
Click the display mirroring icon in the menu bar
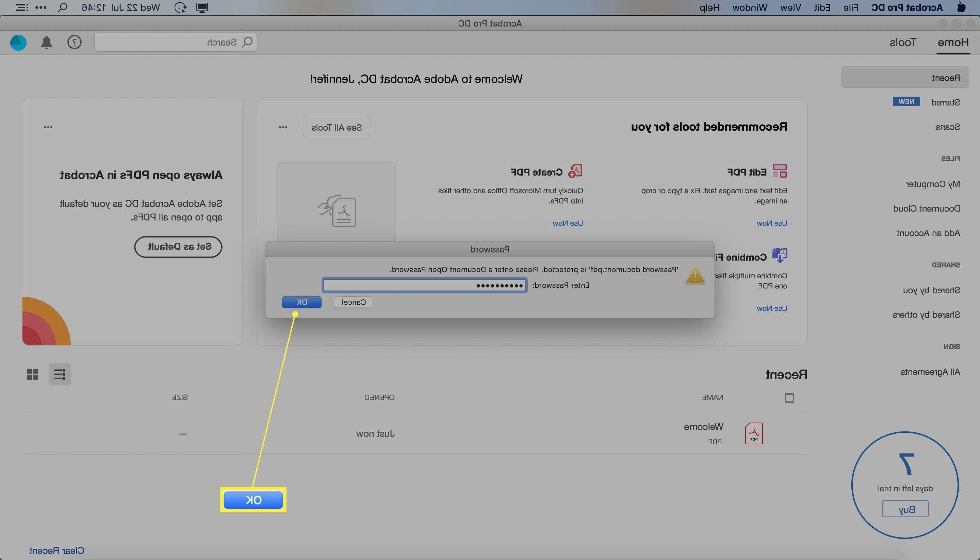click(x=202, y=8)
